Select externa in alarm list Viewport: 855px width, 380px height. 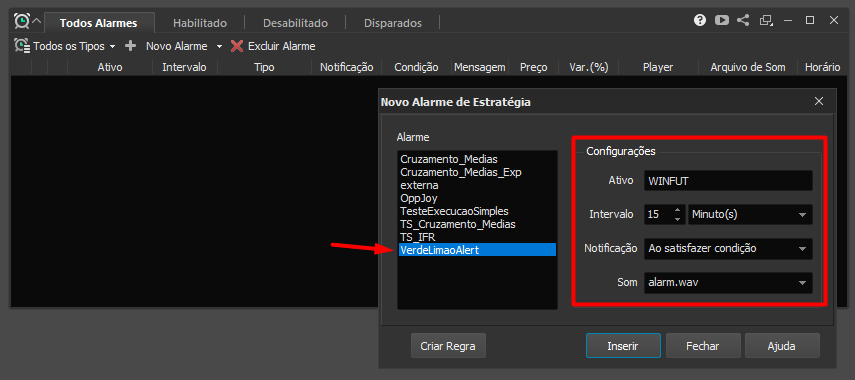(x=477, y=185)
